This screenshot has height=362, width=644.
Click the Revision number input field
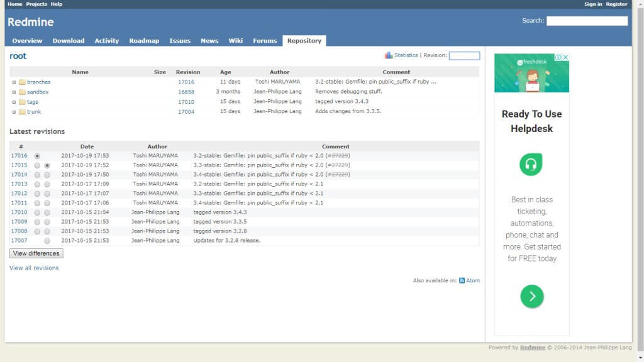coord(464,56)
